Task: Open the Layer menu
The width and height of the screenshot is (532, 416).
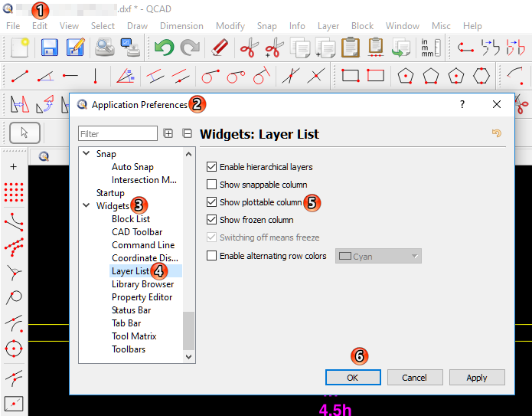Action: point(328,26)
